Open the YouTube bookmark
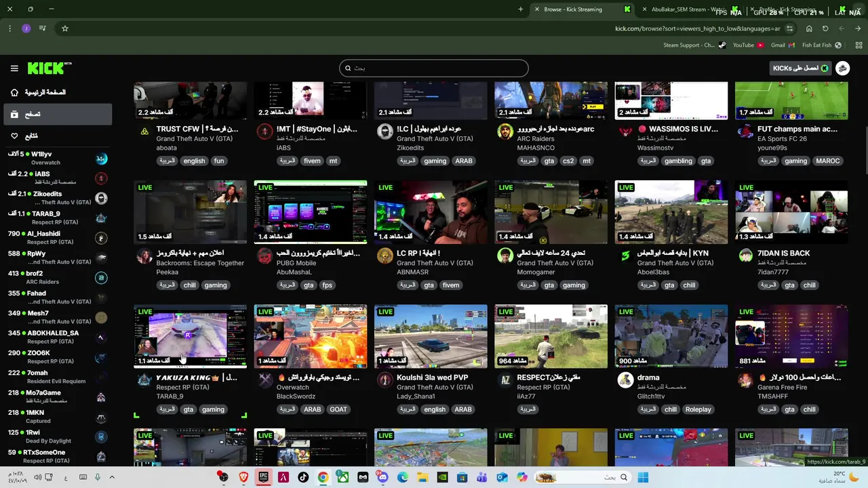Screen dimensions: 868x488 coord(748,45)
